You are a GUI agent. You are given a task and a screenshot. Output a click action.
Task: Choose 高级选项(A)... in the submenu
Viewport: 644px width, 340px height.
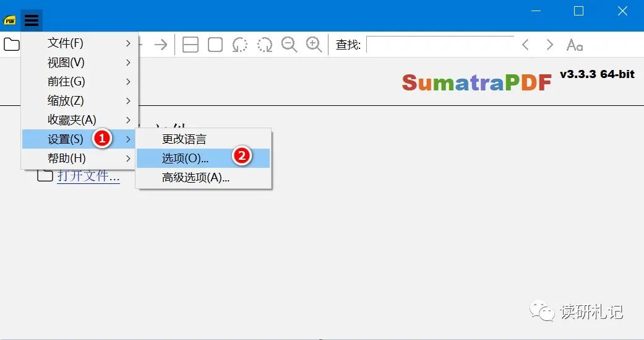click(204, 177)
